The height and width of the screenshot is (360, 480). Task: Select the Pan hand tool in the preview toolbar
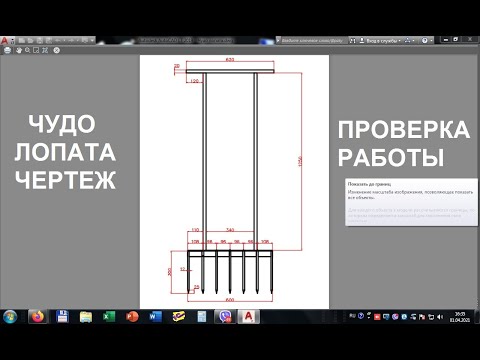coord(19,50)
